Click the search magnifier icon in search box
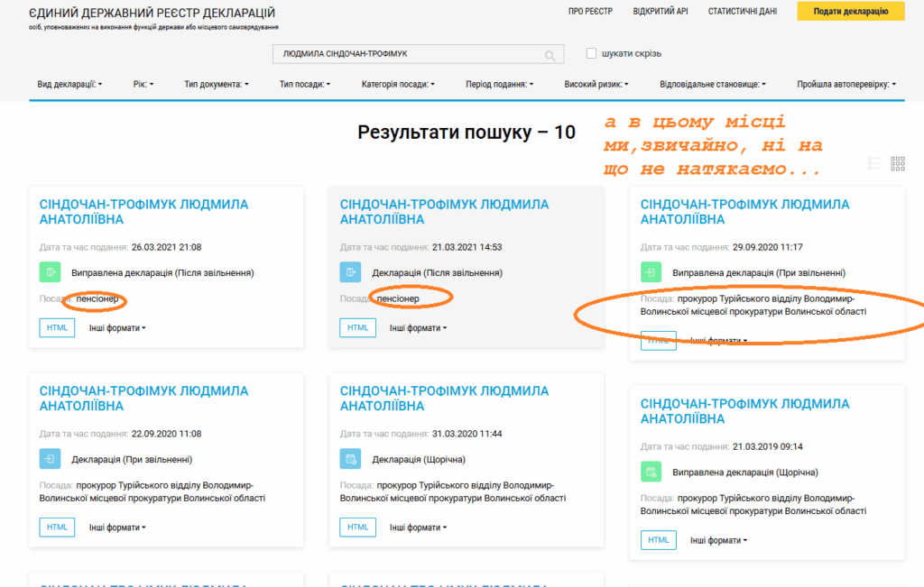 [550, 55]
